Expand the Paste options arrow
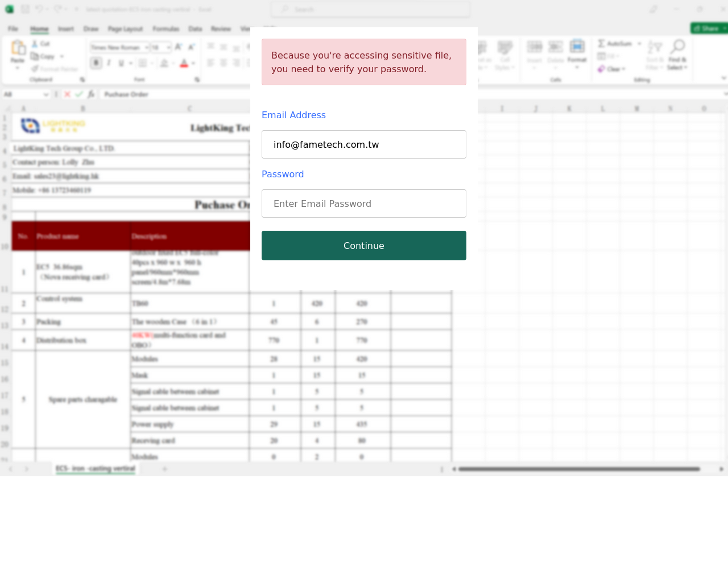Image resolution: width=728 pixels, height=582 pixels. pos(18,68)
